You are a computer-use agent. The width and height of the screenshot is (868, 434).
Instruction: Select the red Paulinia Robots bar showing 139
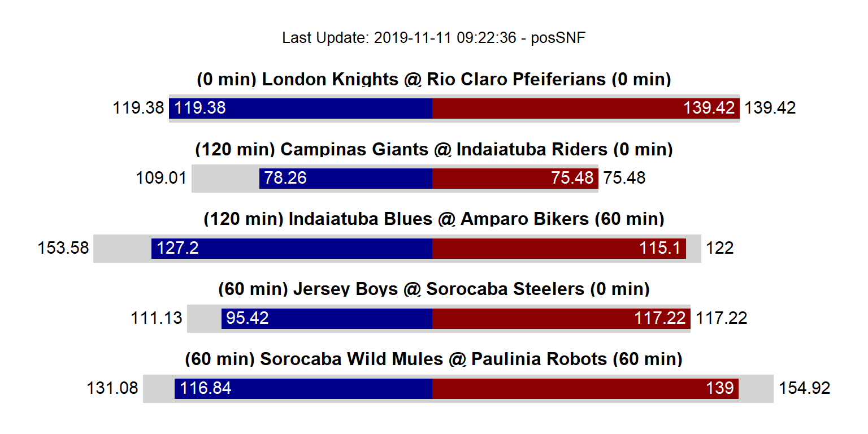point(585,388)
